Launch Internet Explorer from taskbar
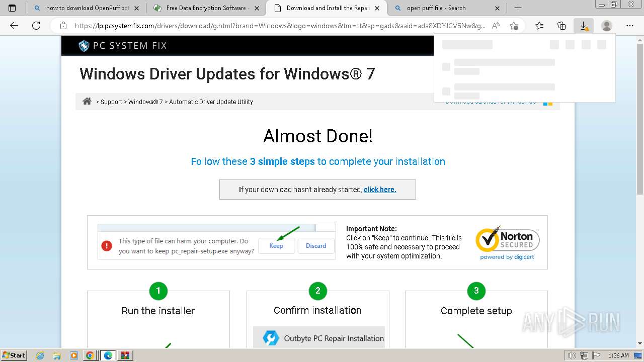Screen dimensions: 644x362 (x=40, y=355)
